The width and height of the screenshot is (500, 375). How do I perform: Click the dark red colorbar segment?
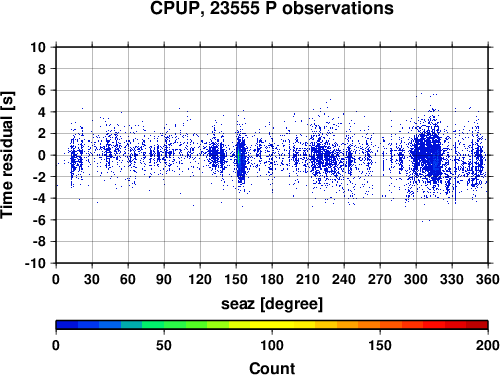477,325
